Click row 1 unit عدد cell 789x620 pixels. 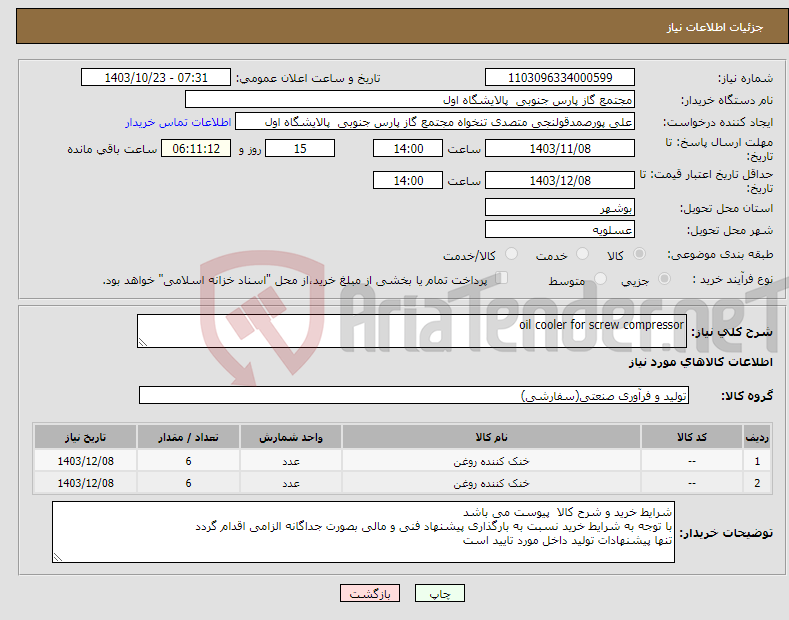tap(291, 461)
